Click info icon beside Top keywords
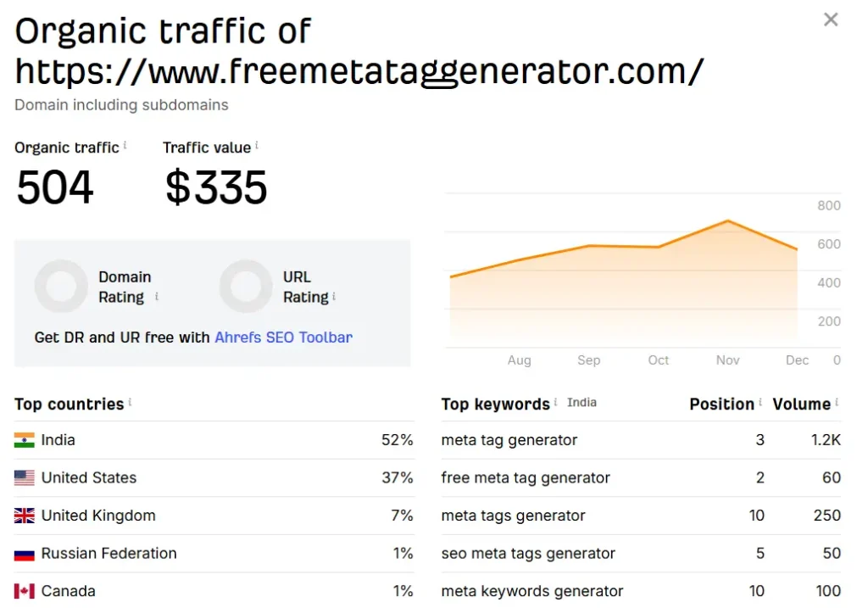Image resolution: width=868 pixels, height=608 pixels. pyautogui.click(x=555, y=403)
